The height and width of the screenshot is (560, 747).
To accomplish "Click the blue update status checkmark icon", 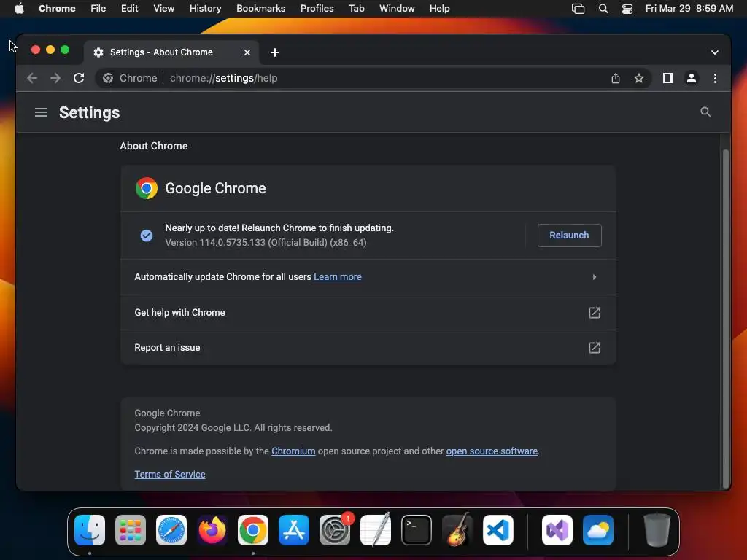I will [146, 236].
